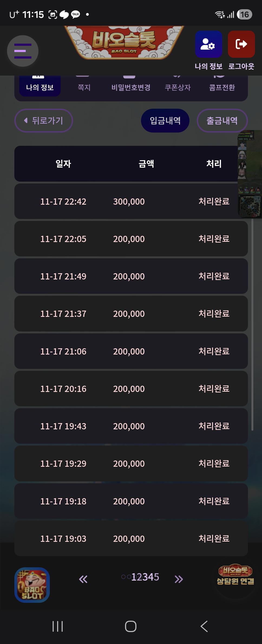
Task: Open the 쿠폰상자 tab
Action: [178, 87]
